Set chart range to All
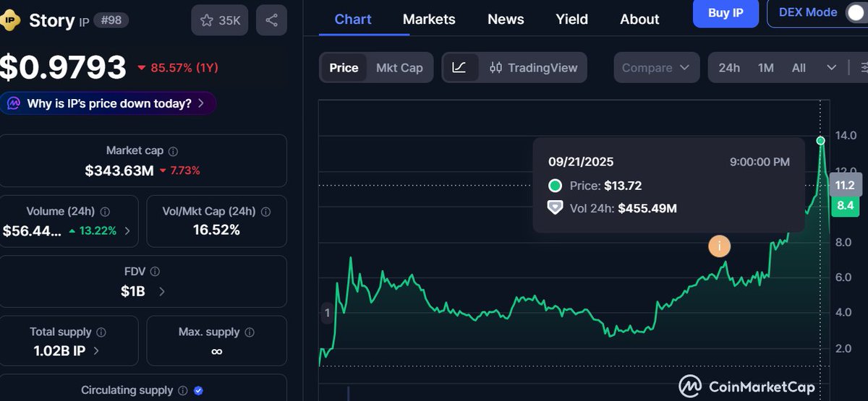 click(799, 68)
